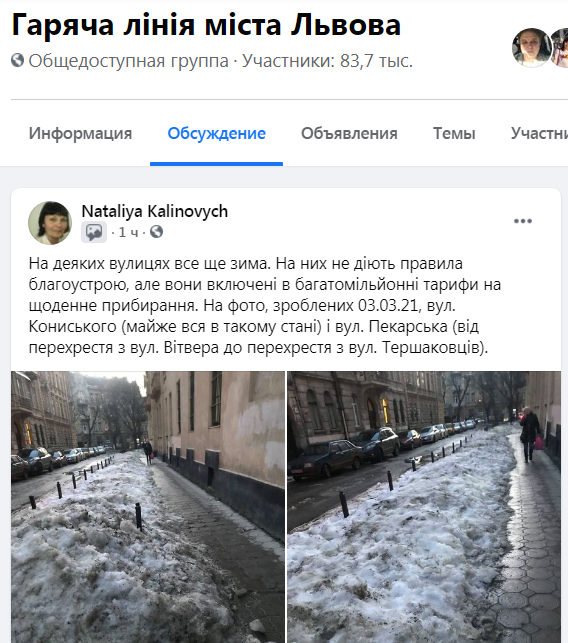This screenshot has height=643, width=568.
Task: Open the post options three-dots menu
Action: pos(522,221)
